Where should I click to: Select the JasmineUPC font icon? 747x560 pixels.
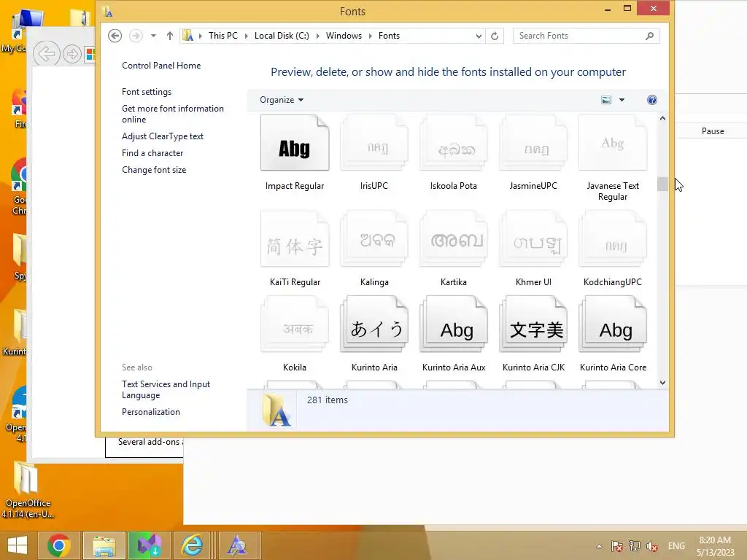tap(533, 143)
